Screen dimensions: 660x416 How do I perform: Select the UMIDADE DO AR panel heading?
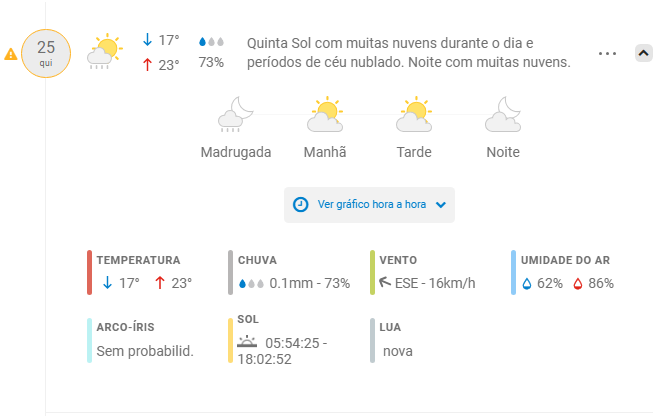[x=565, y=260]
